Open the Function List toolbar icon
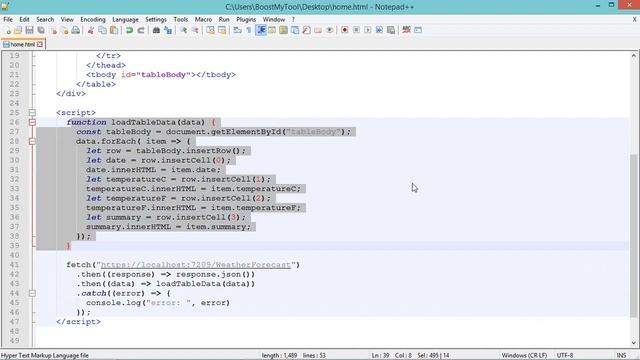Screen dimensions: 640x360 (307, 30)
